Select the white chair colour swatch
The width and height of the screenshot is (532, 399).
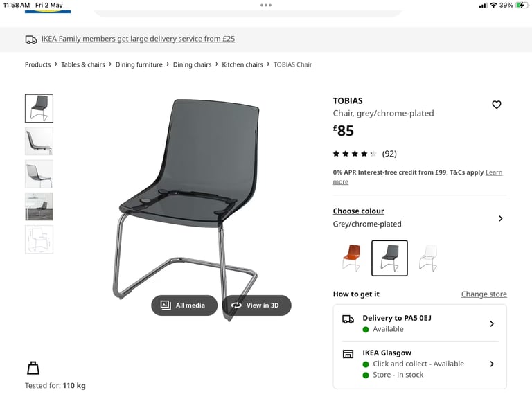pos(428,258)
